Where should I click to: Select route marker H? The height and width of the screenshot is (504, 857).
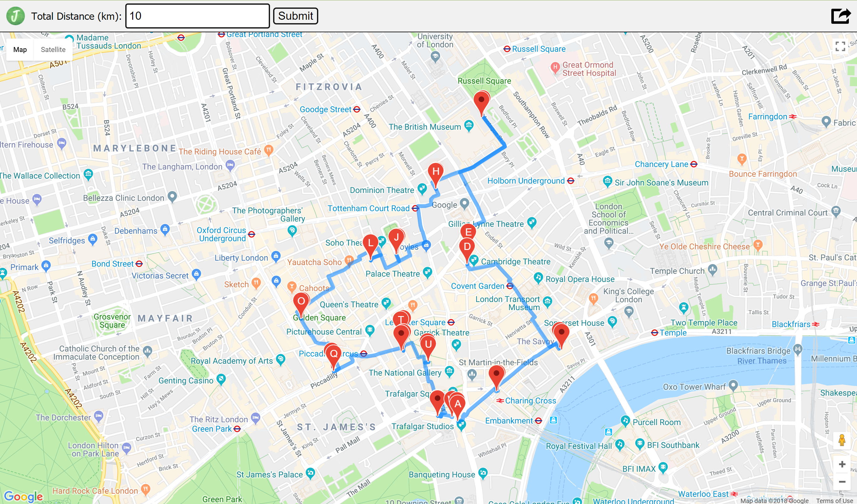coord(436,172)
